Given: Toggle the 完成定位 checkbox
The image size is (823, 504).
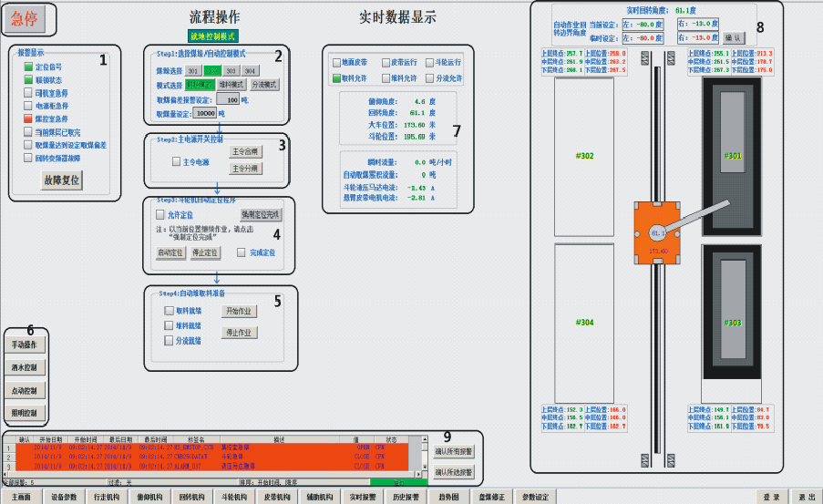Looking at the screenshot, I should 241,252.
